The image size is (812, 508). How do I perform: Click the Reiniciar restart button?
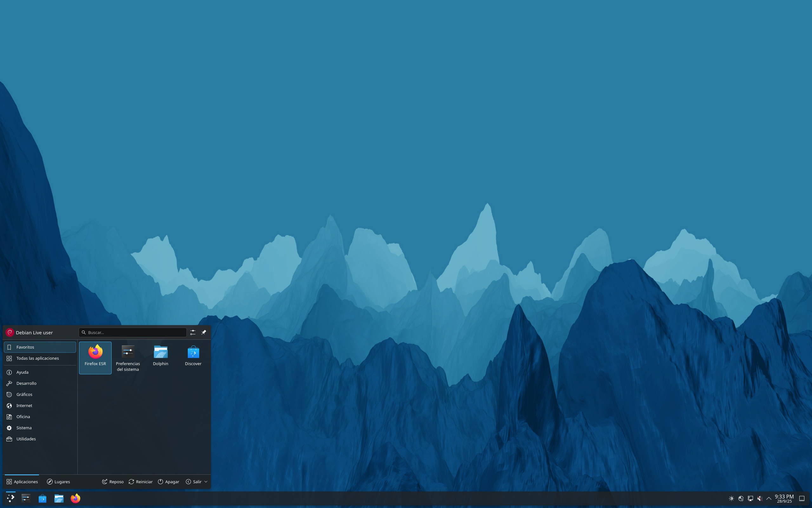click(140, 481)
